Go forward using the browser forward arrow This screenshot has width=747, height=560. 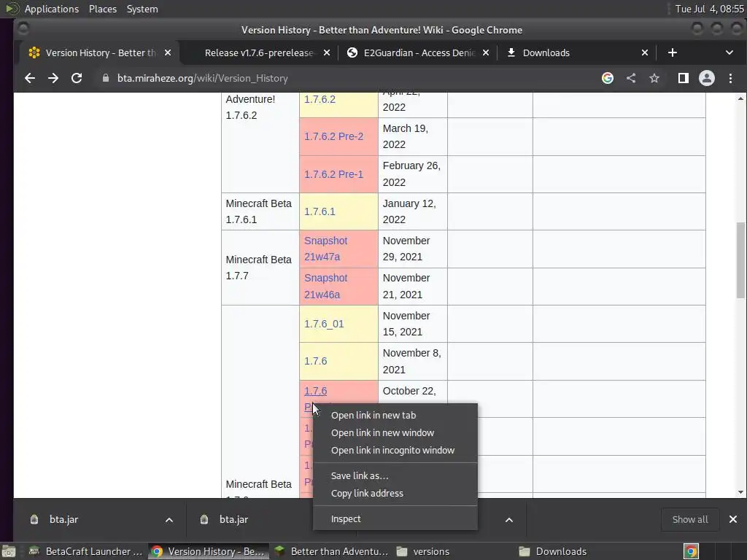coord(53,78)
